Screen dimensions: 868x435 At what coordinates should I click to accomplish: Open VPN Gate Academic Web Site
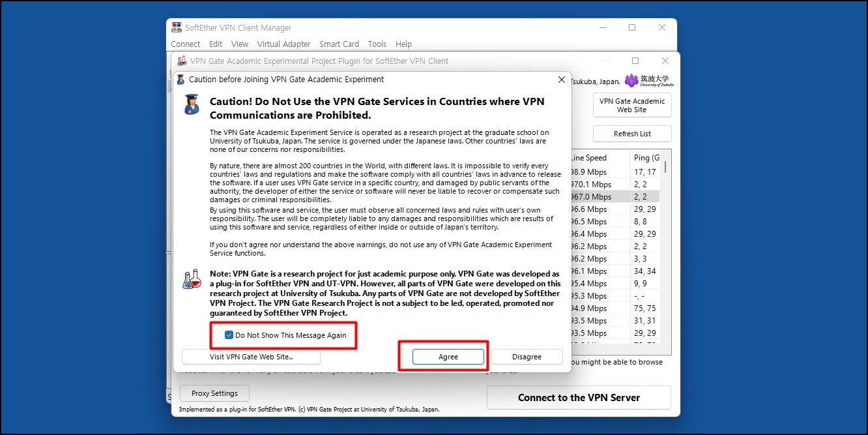pyautogui.click(x=632, y=106)
